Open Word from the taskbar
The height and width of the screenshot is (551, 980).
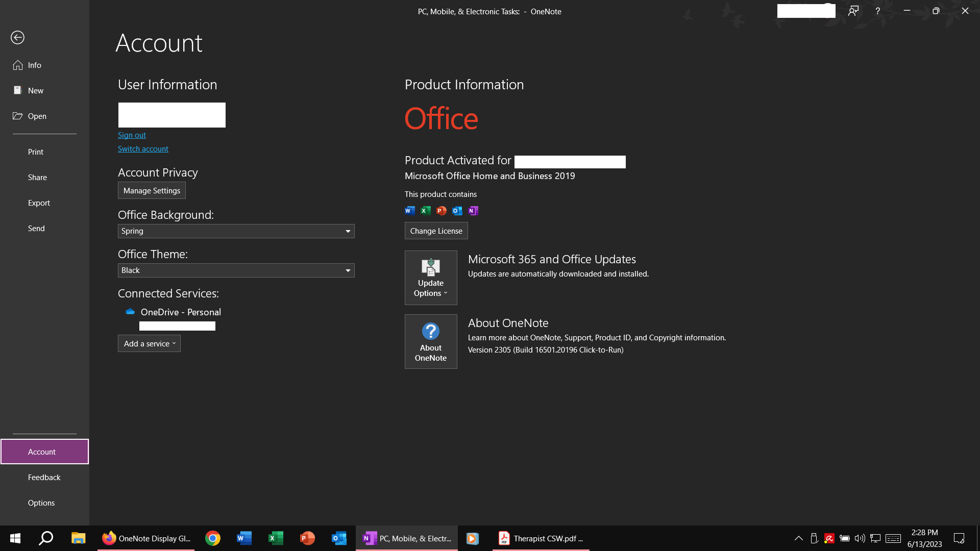[244, 538]
